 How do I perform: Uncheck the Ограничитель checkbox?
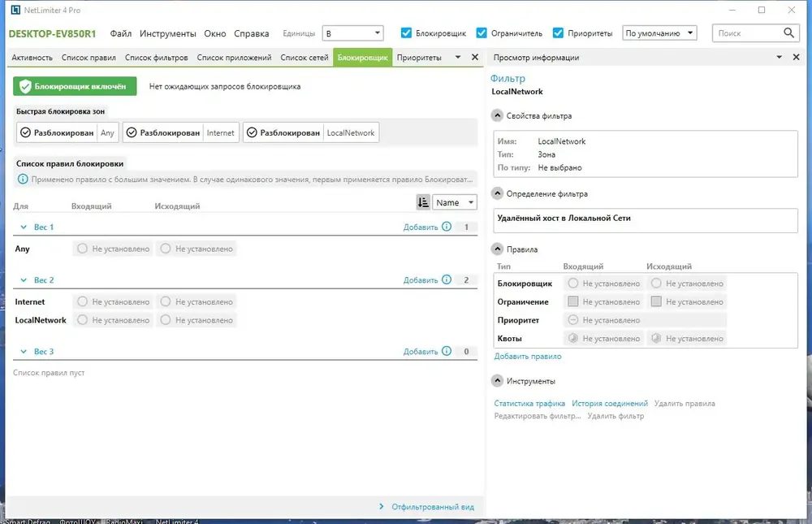481,32
